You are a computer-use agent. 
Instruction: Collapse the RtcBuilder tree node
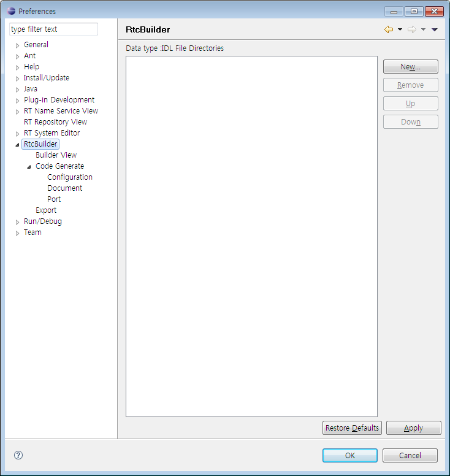pos(17,145)
